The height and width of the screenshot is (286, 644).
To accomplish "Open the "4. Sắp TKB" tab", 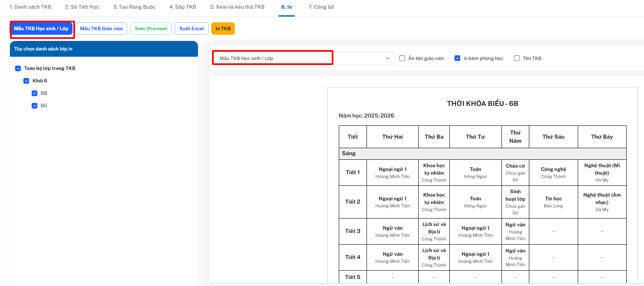I will [183, 7].
